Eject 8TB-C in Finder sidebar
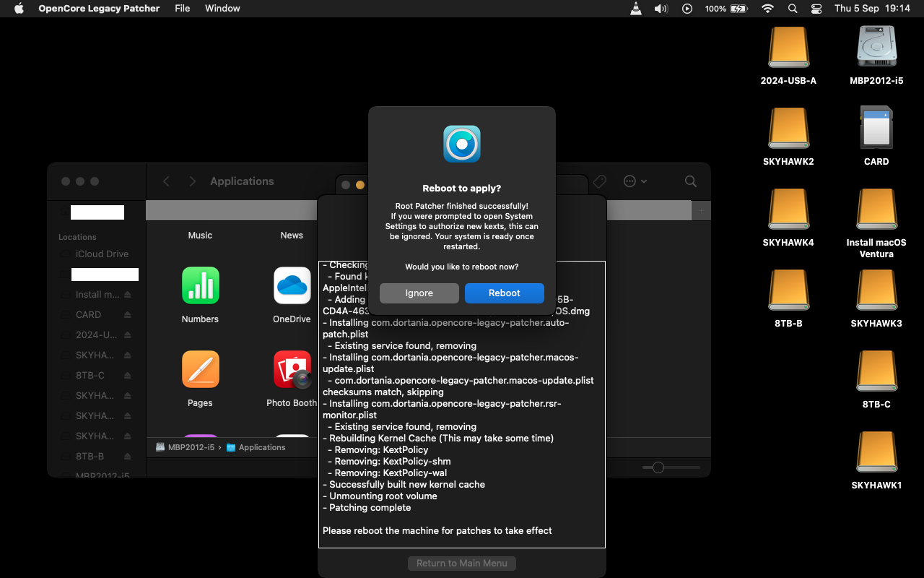This screenshot has height=578, width=924. pos(127,376)
